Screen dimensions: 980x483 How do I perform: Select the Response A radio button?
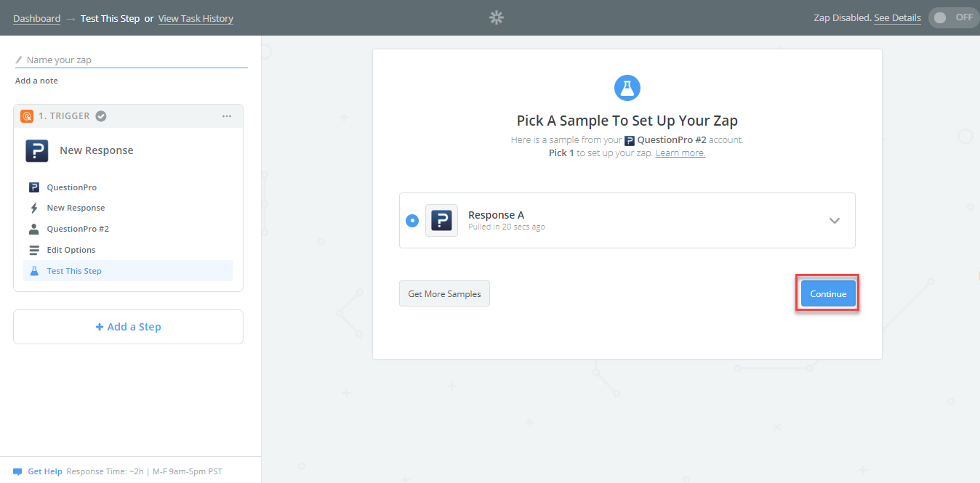pyautogui.click(x=412, y=220)
